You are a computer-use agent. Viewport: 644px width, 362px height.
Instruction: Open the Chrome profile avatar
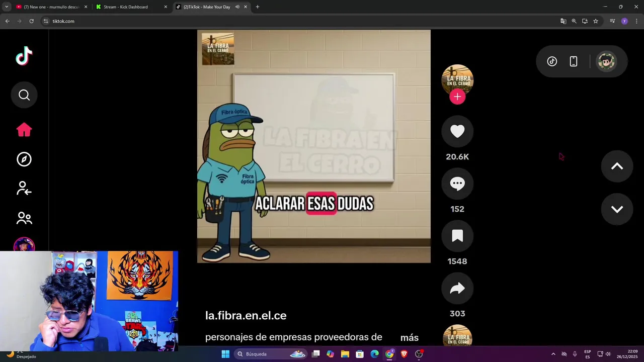(x=624, y=21)
